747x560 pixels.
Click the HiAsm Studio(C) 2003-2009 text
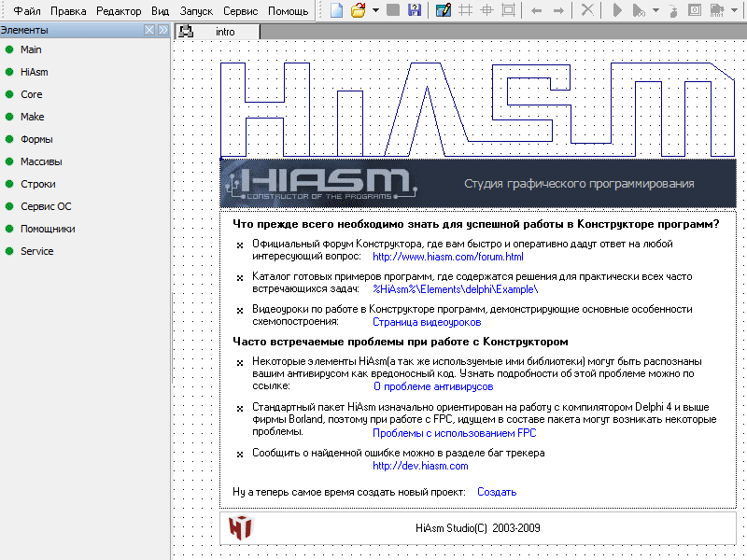click(x=477, y=527)
